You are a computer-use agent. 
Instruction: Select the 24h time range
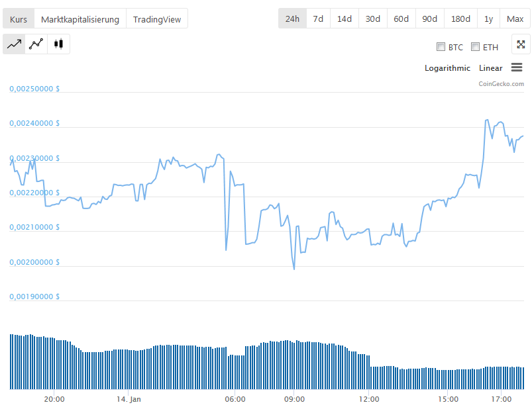(x=292, y=19)
